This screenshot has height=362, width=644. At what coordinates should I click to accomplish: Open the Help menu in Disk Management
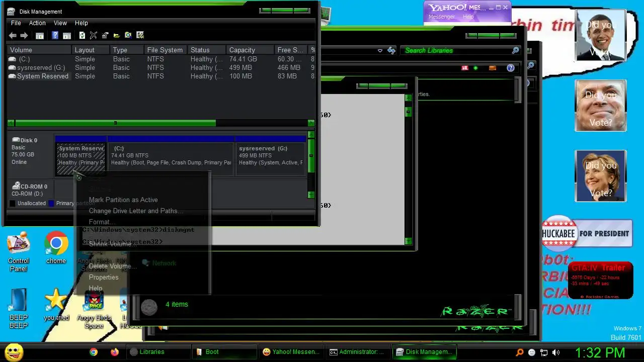coord(82,23)
